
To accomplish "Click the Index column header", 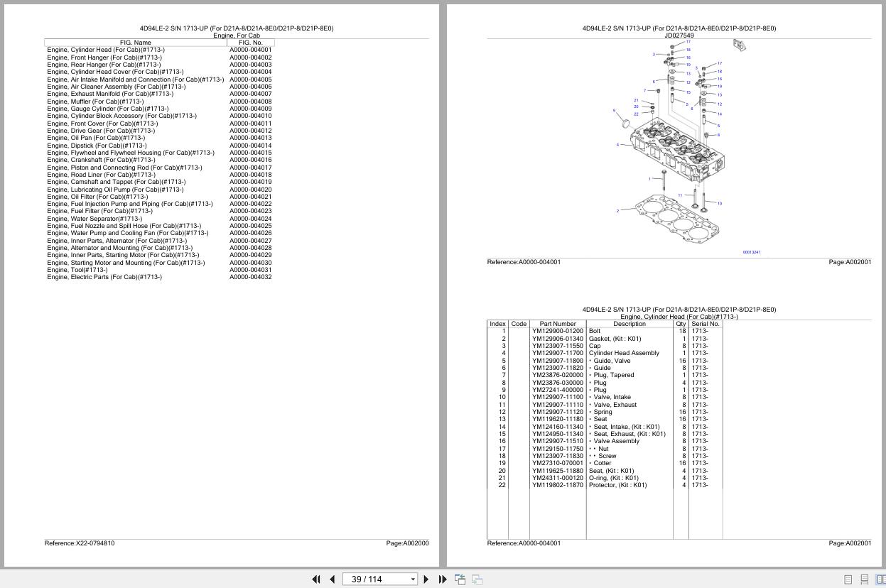I will click(x=497, y=324).
